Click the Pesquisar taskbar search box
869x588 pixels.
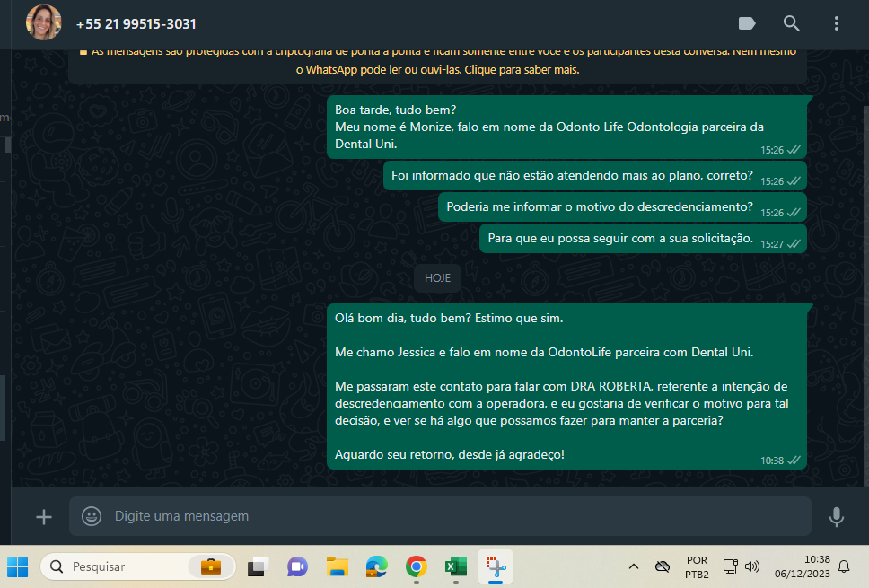coord(138,567)
